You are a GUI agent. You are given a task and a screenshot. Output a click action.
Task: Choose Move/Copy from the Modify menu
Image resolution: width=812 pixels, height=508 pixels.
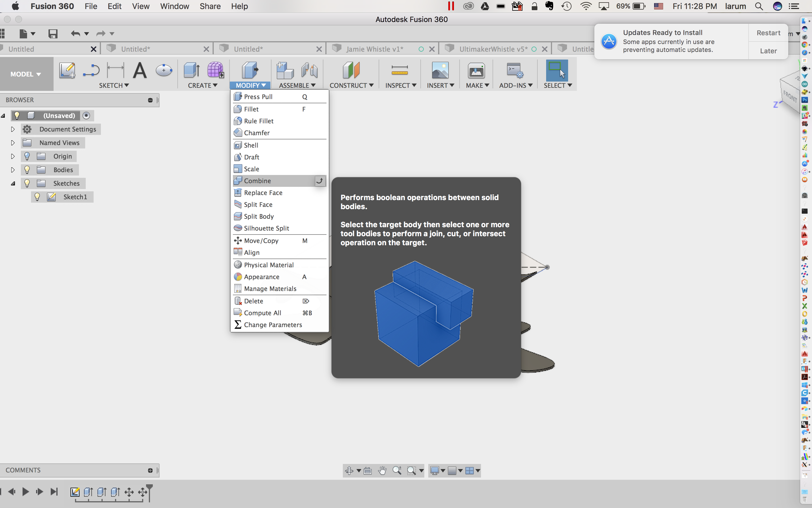tap(279, 240)
